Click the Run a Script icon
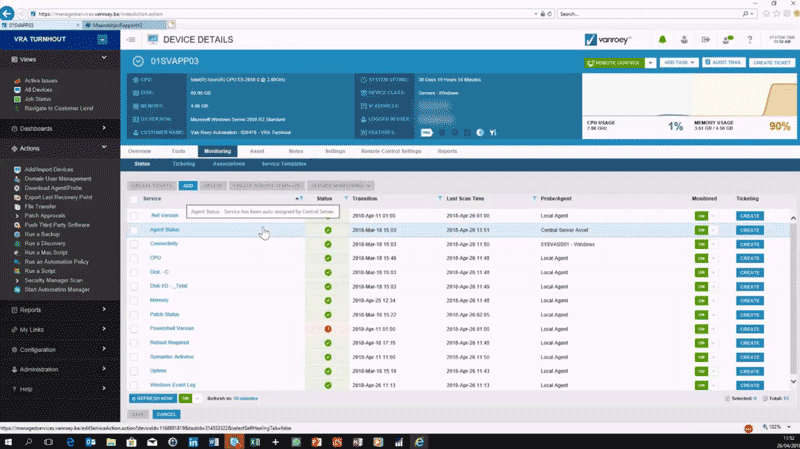Image resolution: width=800 pixels, height=449 pixels. [17, 271]
